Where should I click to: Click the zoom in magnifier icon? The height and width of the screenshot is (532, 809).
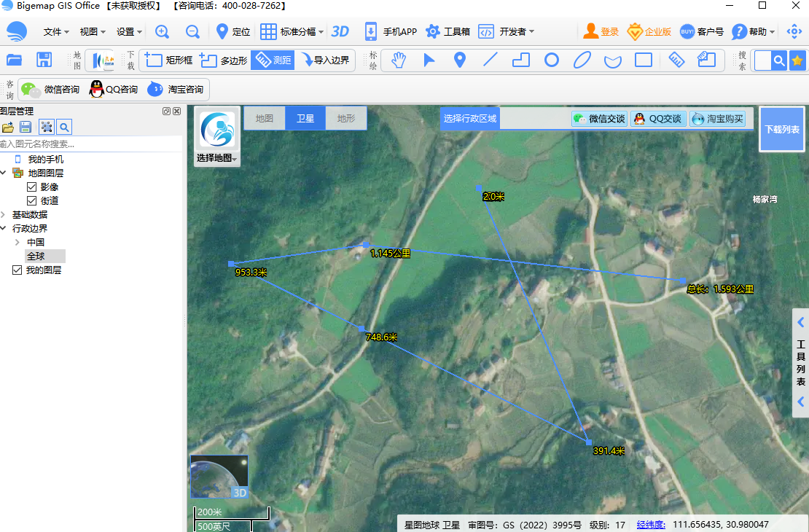coord(162,31)
